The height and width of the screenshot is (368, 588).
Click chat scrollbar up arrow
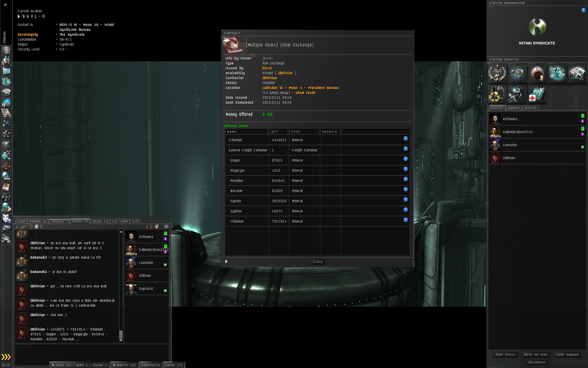click(121, 232)
